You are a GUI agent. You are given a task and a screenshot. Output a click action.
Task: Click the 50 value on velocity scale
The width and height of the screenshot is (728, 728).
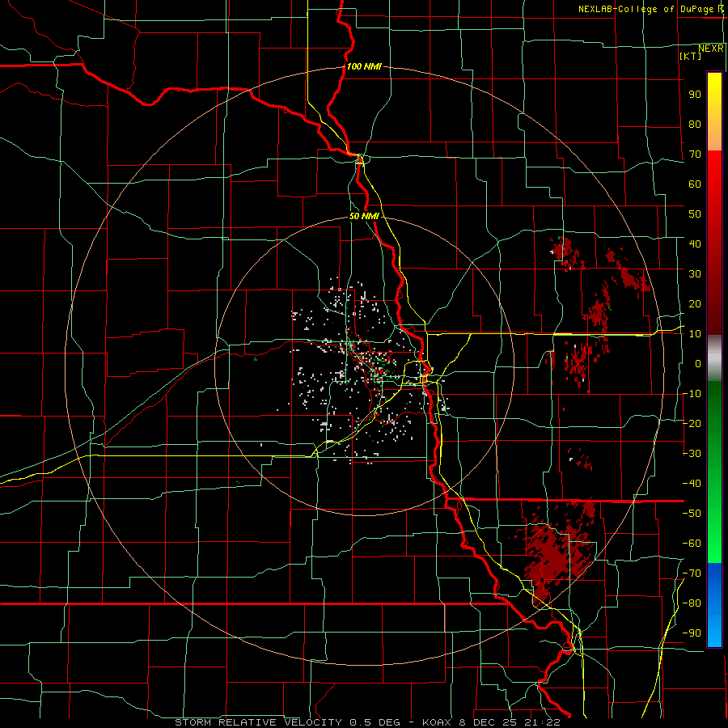pyautogui.click(x=695, y=214)
